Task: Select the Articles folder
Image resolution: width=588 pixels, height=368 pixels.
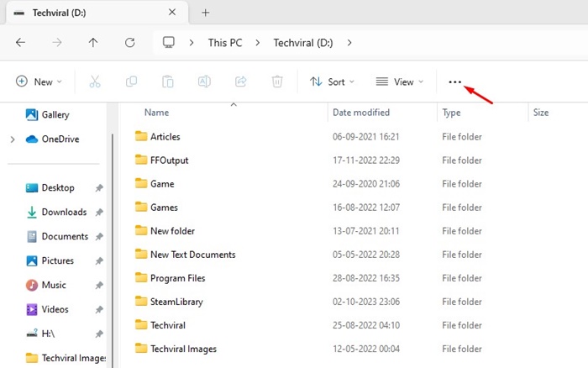Action: pyautogui.click(x=158, y=137)
